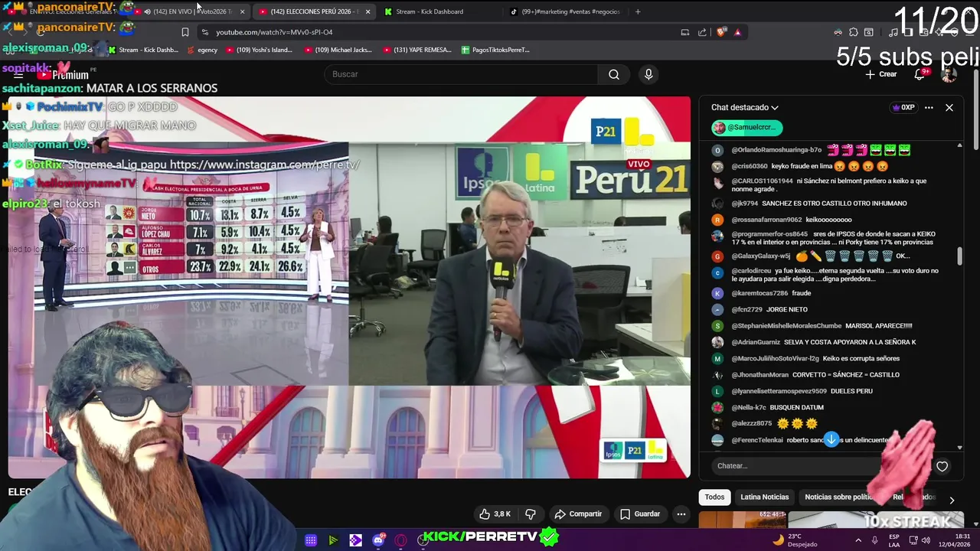
Task: Open more actions ellipsis under the video
Action: [681, 514]
